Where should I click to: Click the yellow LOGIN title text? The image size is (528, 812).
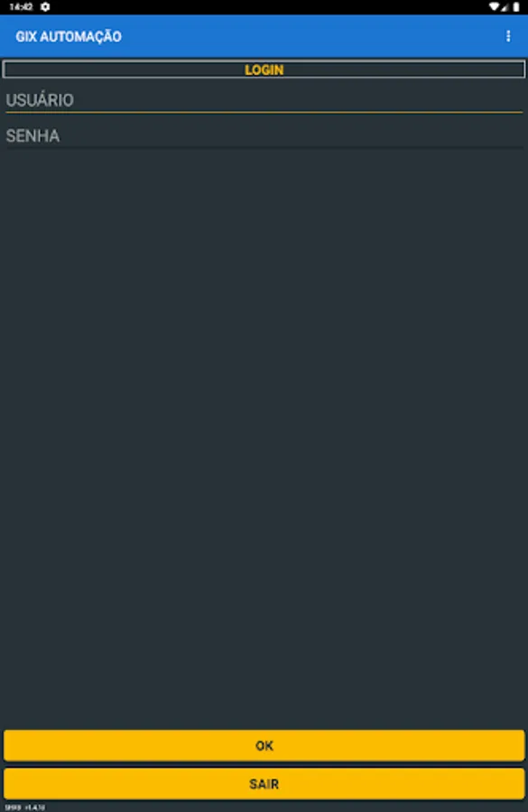point(264,69)
